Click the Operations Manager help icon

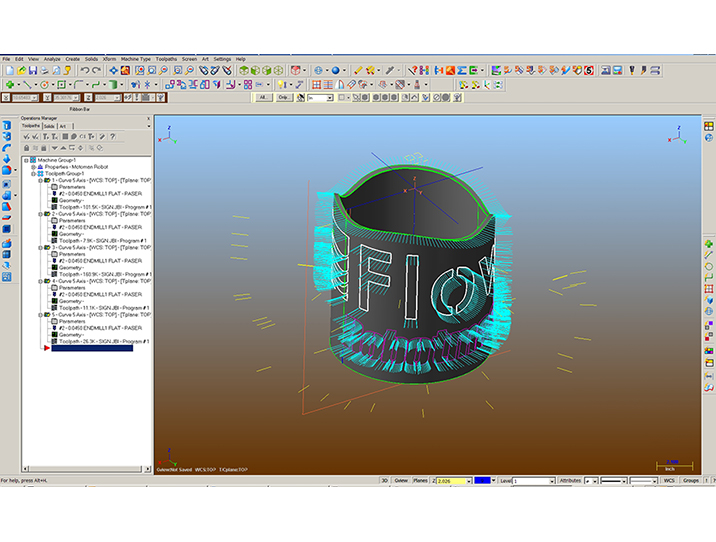[112, 137]
